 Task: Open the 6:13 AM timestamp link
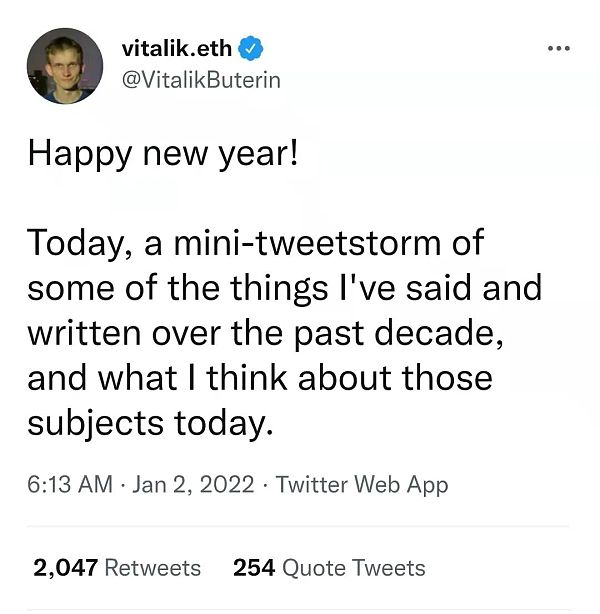point(69,485)
